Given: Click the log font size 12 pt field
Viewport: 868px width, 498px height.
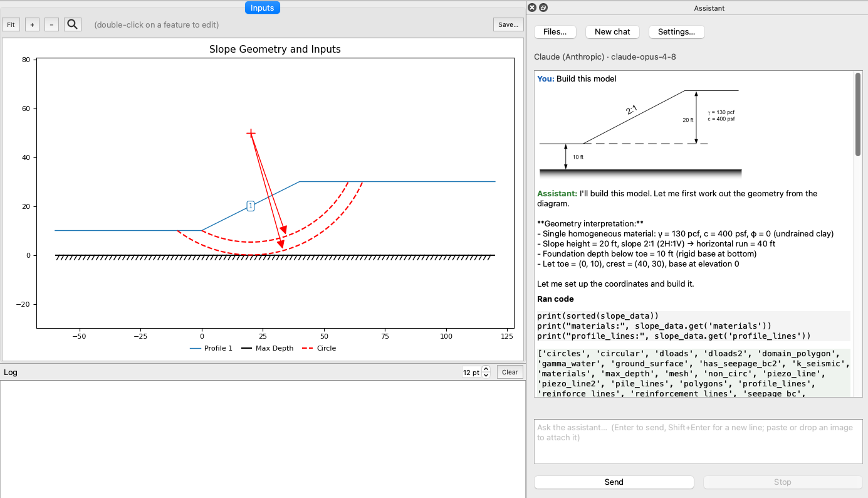Looking at the screenshot, I should pos(471,373).
